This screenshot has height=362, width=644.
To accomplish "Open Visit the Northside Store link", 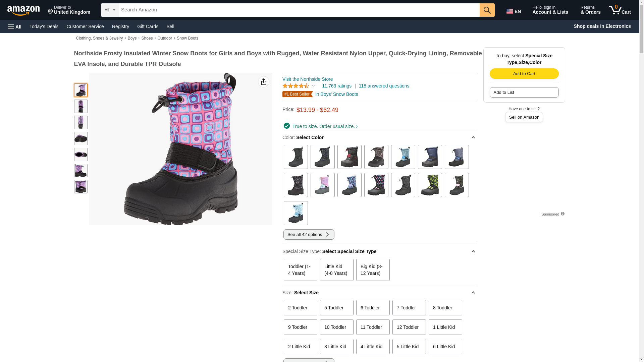I will [308, 79].
